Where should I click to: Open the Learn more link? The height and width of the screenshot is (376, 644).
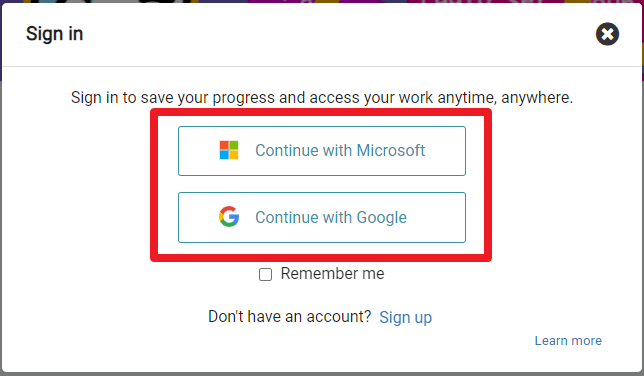[x=568, y=341]
